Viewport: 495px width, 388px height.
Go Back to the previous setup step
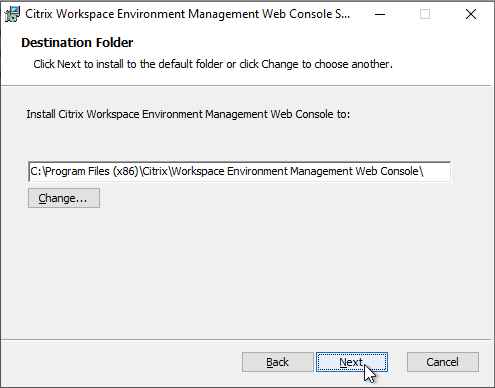coord(278,362)
